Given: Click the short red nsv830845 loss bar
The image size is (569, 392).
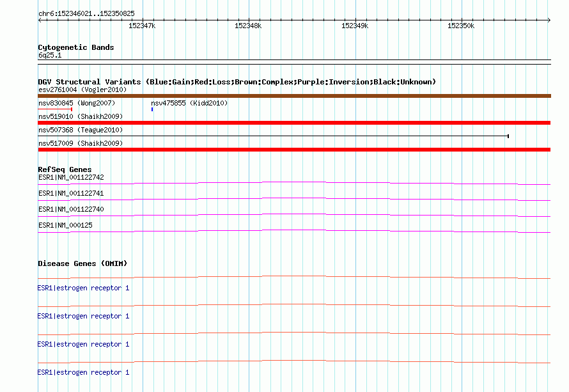Looking at the screenshot, I should coord(55,109).
